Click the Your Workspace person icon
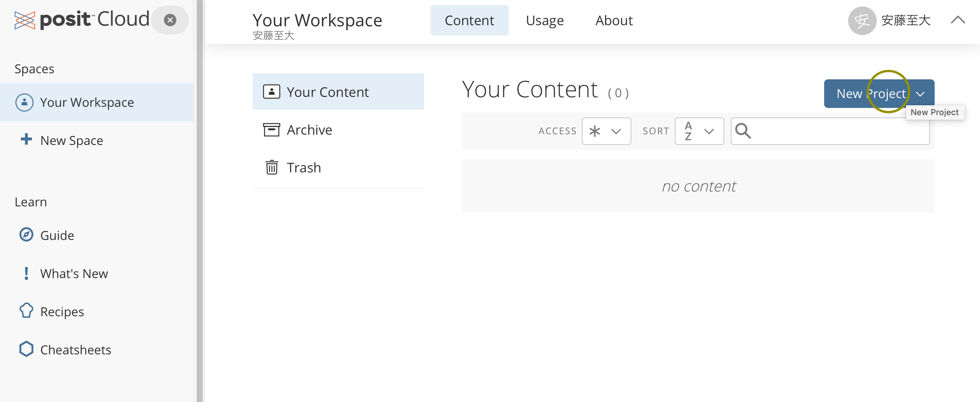 click(24, 102)
